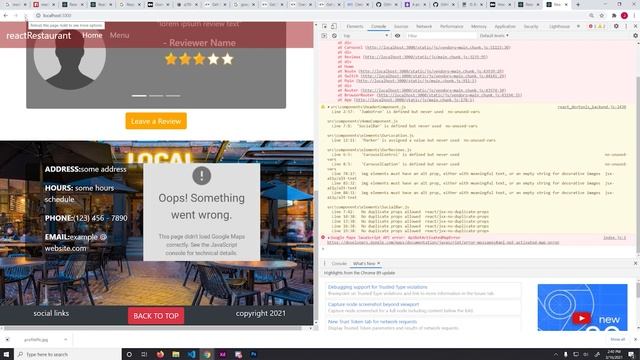Open the profile.jpg download options arrow
The height and width of the screenshot is (360, 640).
pos(65,340)
